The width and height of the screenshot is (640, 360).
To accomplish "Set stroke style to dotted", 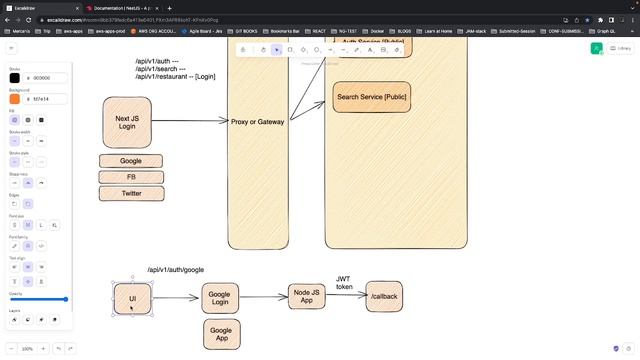I will tap(41, 162).
